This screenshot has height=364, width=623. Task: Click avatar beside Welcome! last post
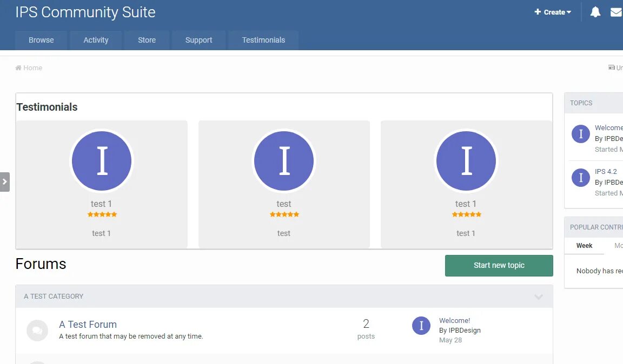coord(421,326)
